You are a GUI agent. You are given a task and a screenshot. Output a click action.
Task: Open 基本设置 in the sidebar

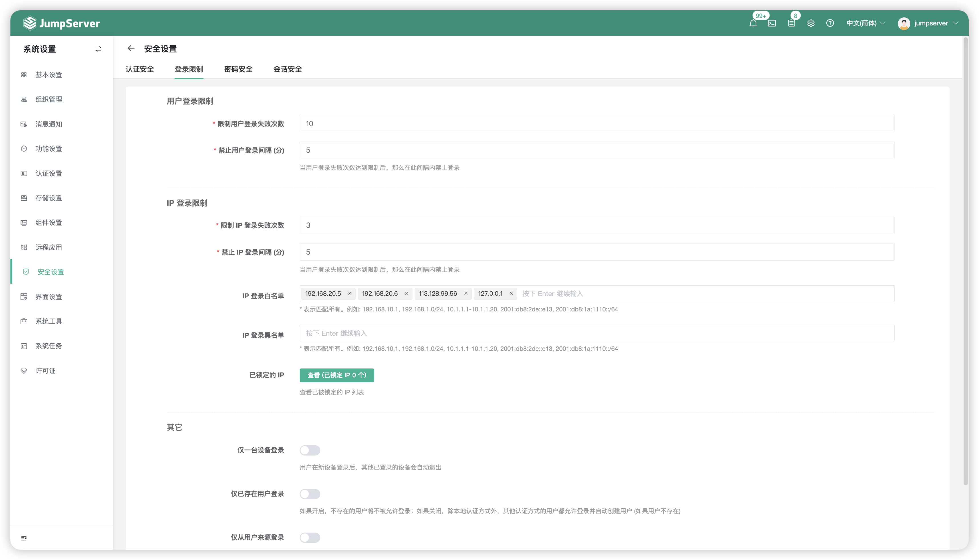pyautogui.click(x=62, y=74)
